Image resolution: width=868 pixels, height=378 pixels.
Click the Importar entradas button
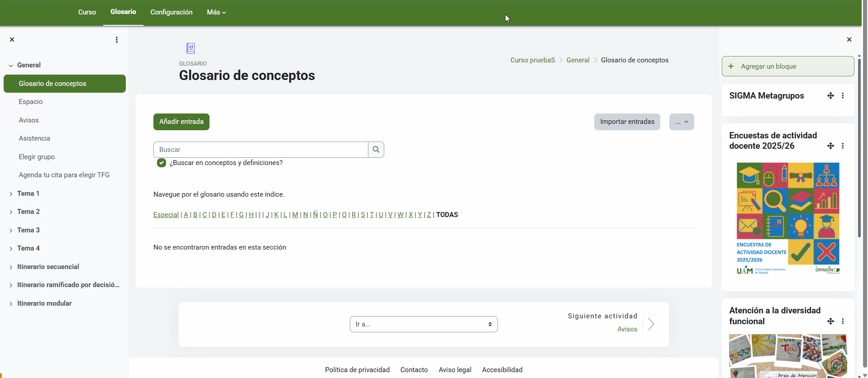tap(627, 122)
